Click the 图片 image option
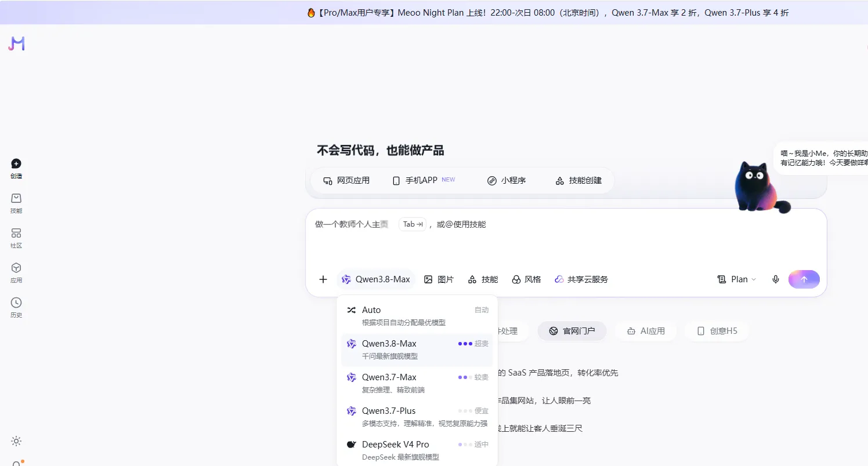This screenshot has width=868, height=466. pos(439,279)
